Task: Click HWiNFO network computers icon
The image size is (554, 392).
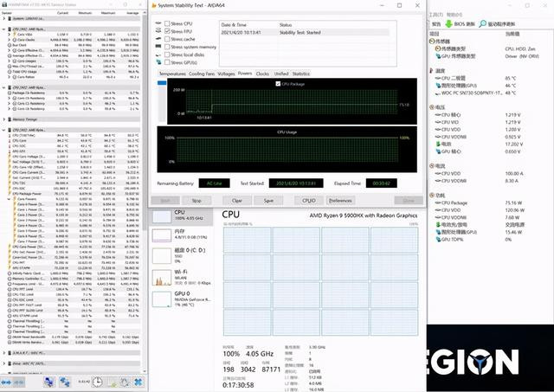Action: pos(48,382)
